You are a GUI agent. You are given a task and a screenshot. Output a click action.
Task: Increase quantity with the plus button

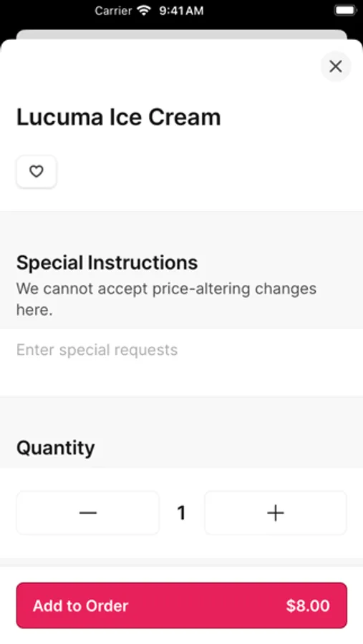276,512
